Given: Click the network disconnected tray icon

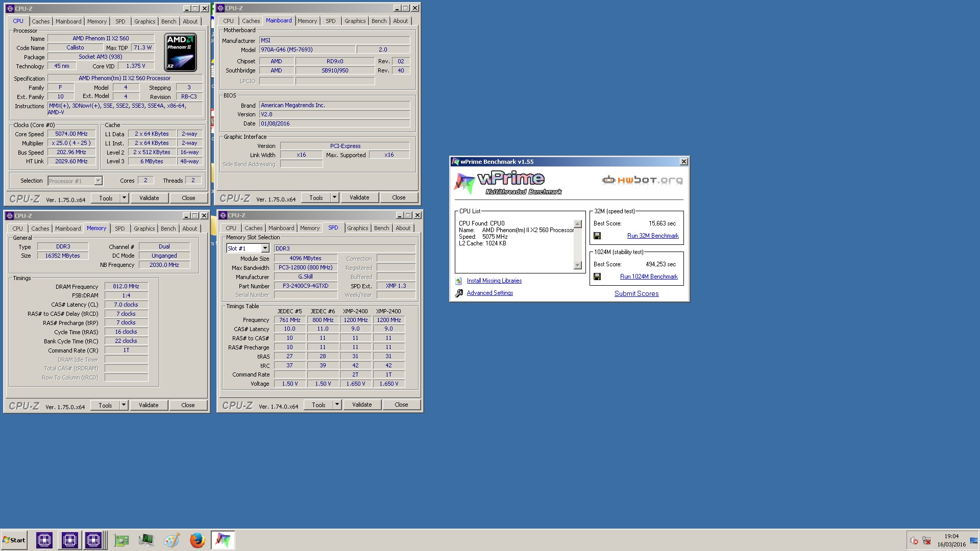Looking at the screenshot, I should pos(926,540).
